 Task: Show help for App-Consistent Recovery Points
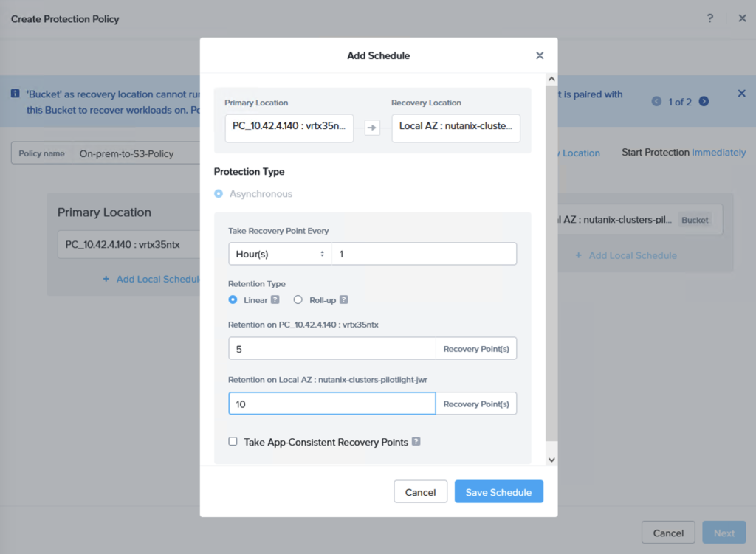(x=416, y=441)
